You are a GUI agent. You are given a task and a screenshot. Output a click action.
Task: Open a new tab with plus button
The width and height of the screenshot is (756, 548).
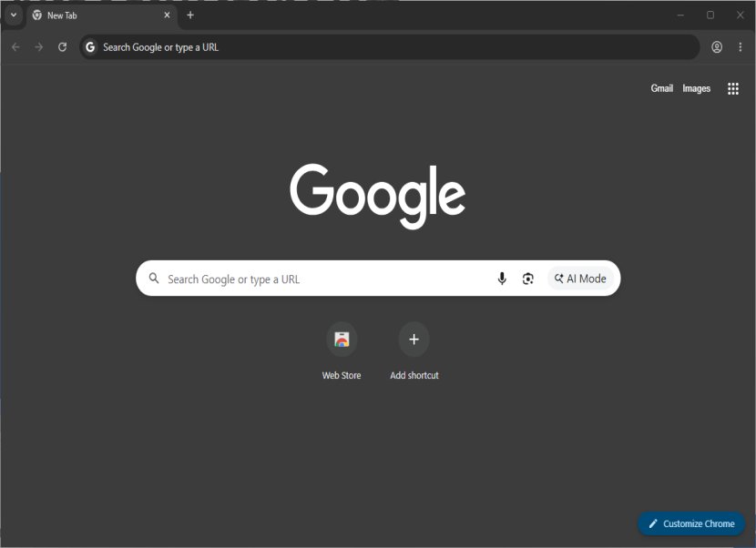click(190, 15)
